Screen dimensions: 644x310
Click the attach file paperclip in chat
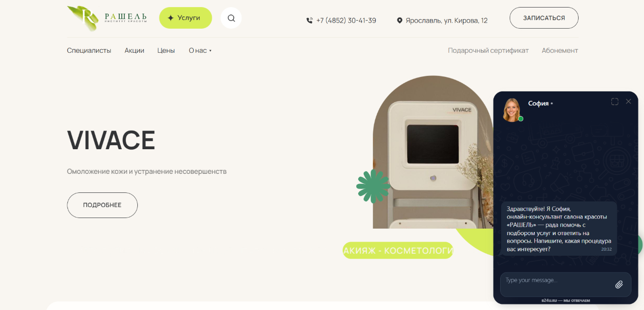619,285
